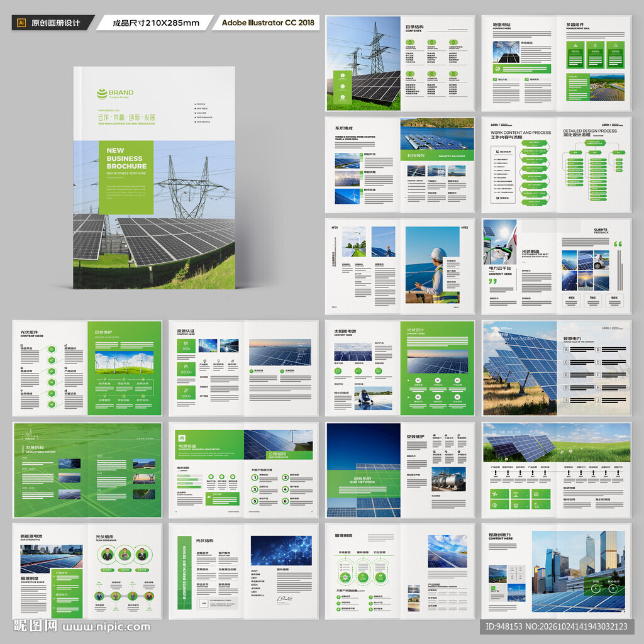Click the green quotation mark icon beside CLIENTS FEEDBACK
This screenshot has width=644, height=644.
pos(618,244)
